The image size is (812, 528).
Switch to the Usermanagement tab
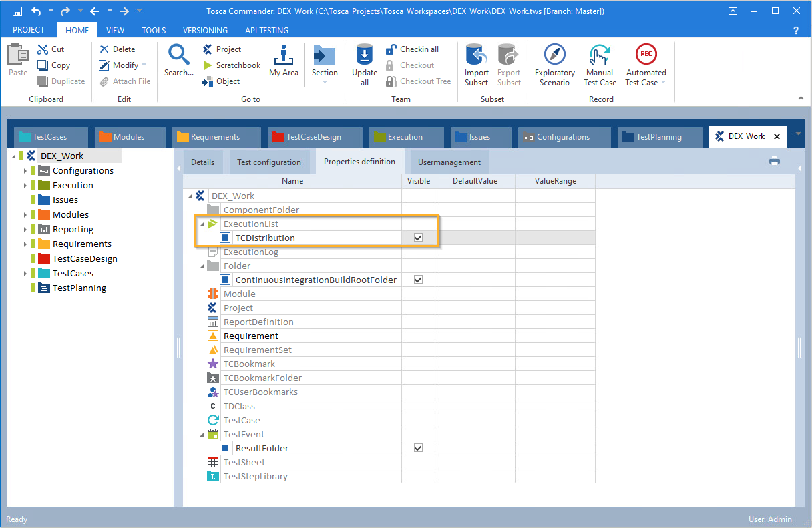coord(449,162)
